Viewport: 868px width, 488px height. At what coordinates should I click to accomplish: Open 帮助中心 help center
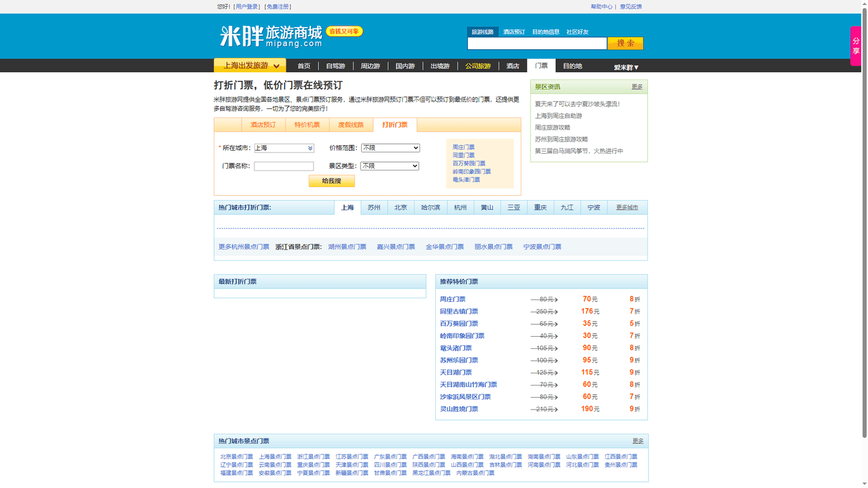point(602,7)
